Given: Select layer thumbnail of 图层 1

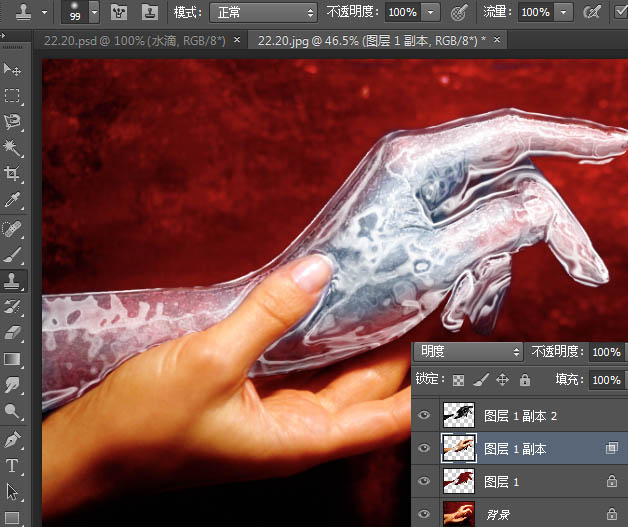Looking at the screenshot, I should [459, 481].
